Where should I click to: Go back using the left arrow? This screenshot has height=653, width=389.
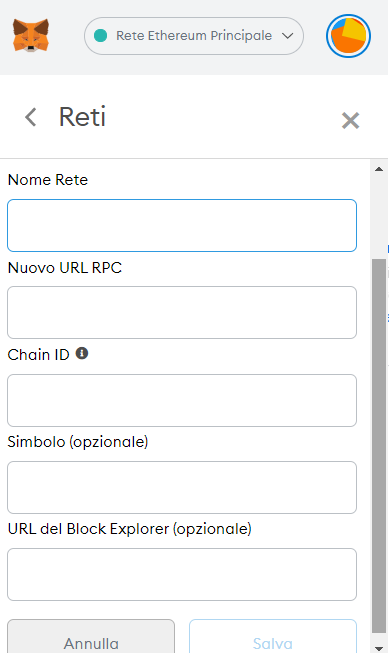pyautogui.click(x=31, y=117)
